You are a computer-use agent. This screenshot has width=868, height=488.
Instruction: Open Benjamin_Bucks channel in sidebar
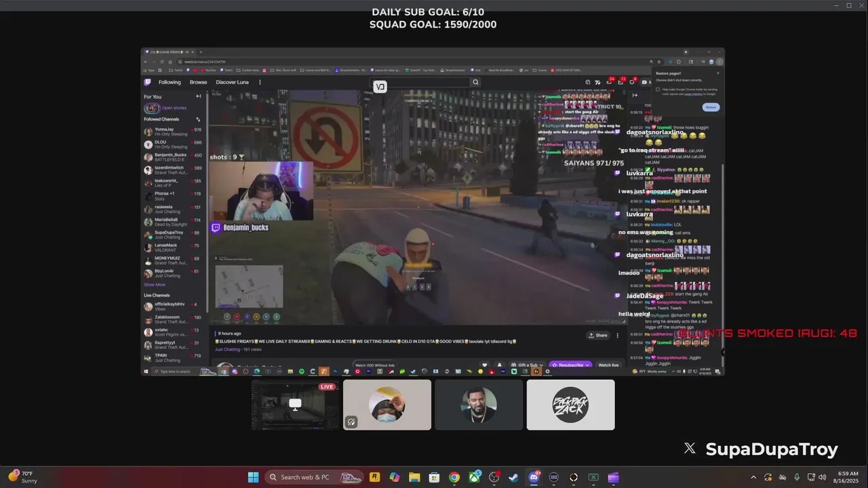tap(173, 157)
